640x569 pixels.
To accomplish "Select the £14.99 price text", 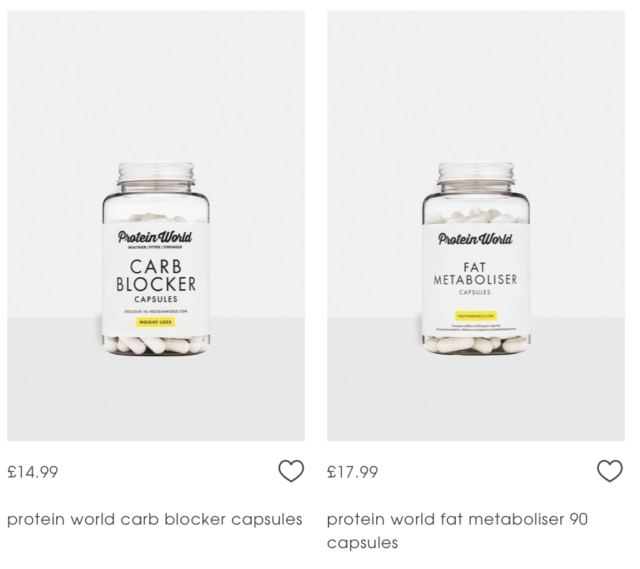I will click(33, 472).
